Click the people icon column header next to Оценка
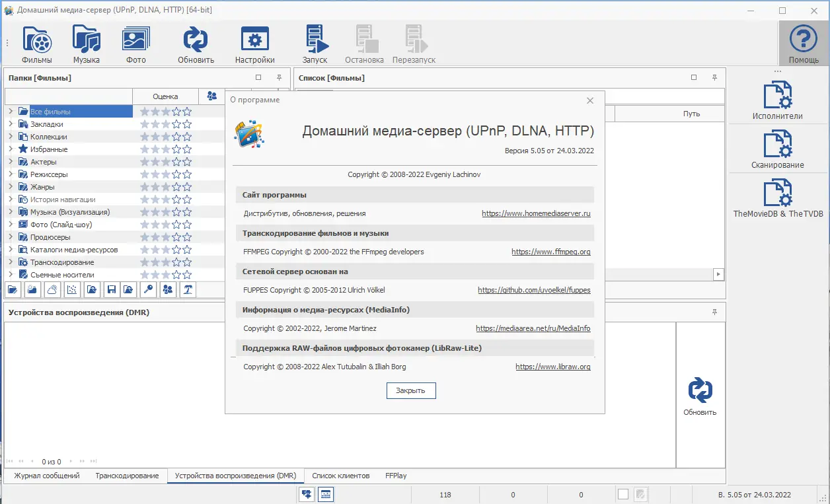Image resolution: width=830 pixels, height=504 pixels. pos(211,96)
